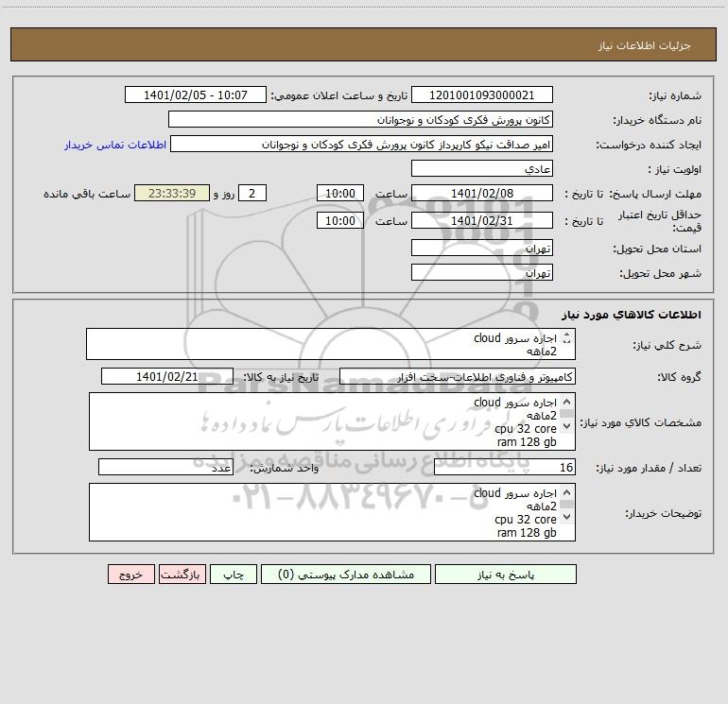Click the اولویت نیاز field عادی
The width and height of the screenshot is (728, 704).
coord(482,168)
